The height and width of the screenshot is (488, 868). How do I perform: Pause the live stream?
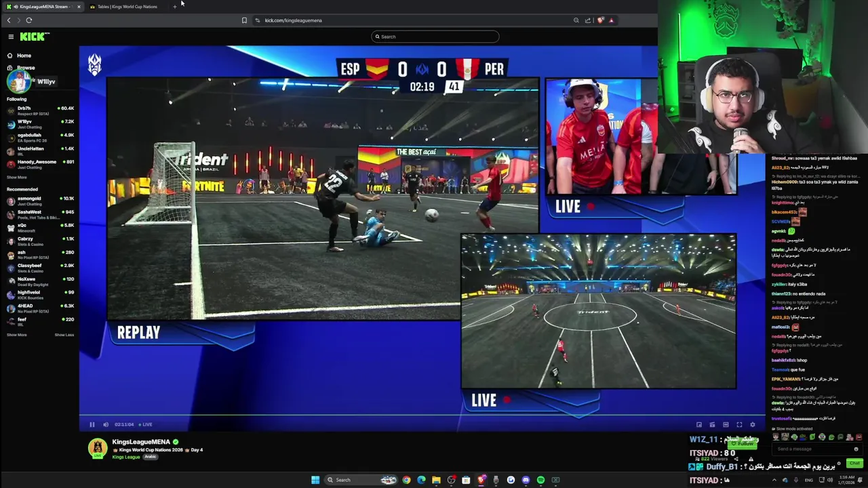(92, 424)
